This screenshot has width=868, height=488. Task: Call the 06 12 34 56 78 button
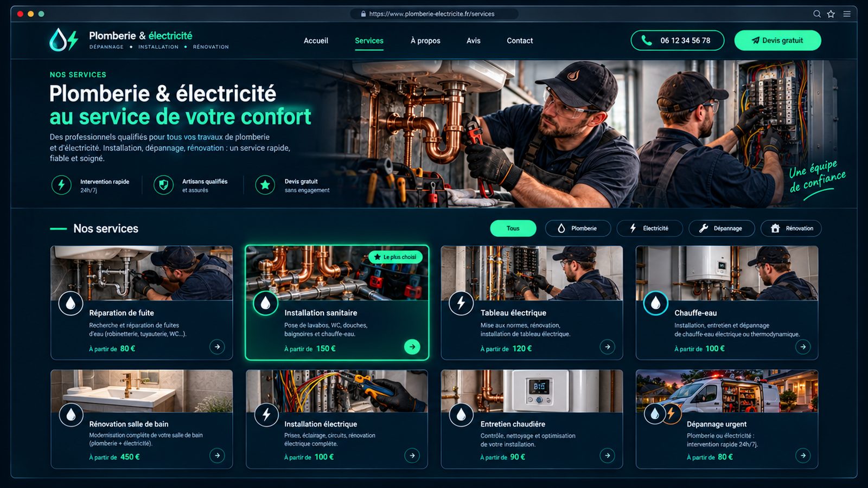point(677,40)
